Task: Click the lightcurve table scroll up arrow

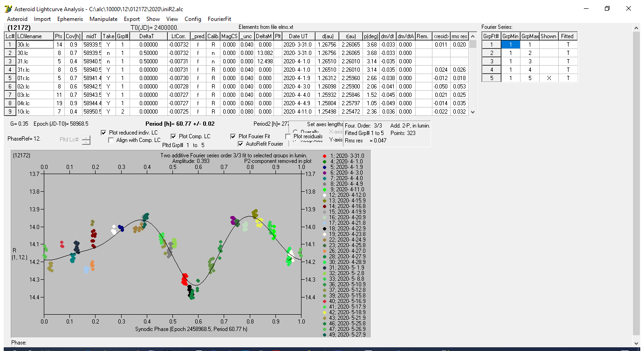Action: (x=473, y=36)
